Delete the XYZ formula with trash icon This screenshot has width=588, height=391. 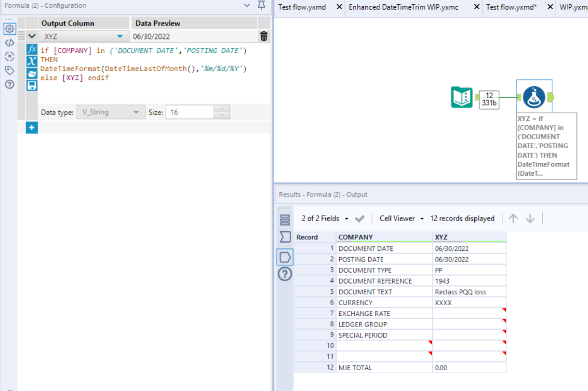pos(264,36)
